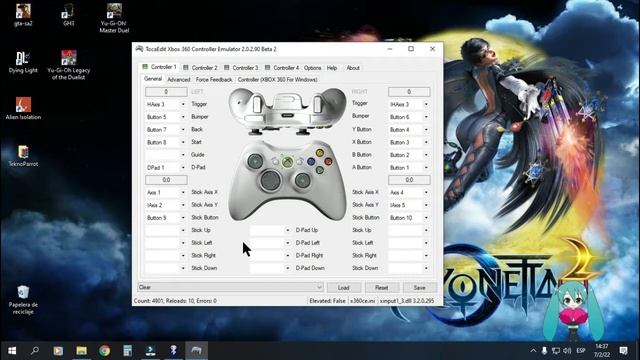
Task: Open the Windows Start menu
Action: (12, 351)
